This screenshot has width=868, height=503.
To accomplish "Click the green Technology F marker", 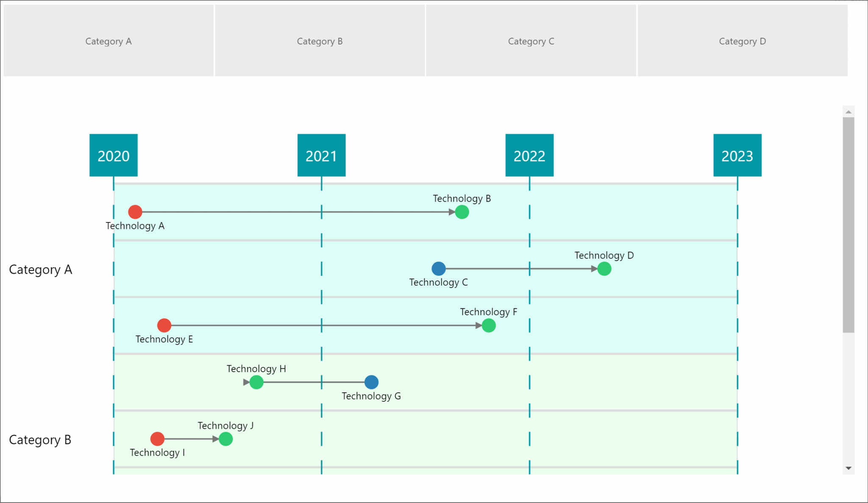I will click(489, 325).
